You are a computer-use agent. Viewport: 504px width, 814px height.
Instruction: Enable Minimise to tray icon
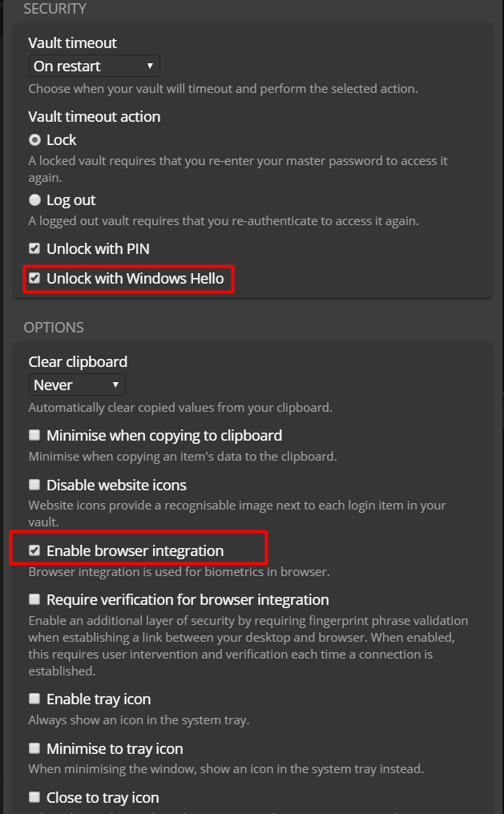[34, 748]
